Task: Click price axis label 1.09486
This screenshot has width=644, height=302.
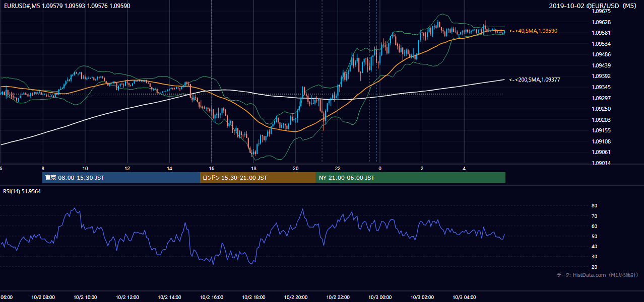Action: coord(600,55)
